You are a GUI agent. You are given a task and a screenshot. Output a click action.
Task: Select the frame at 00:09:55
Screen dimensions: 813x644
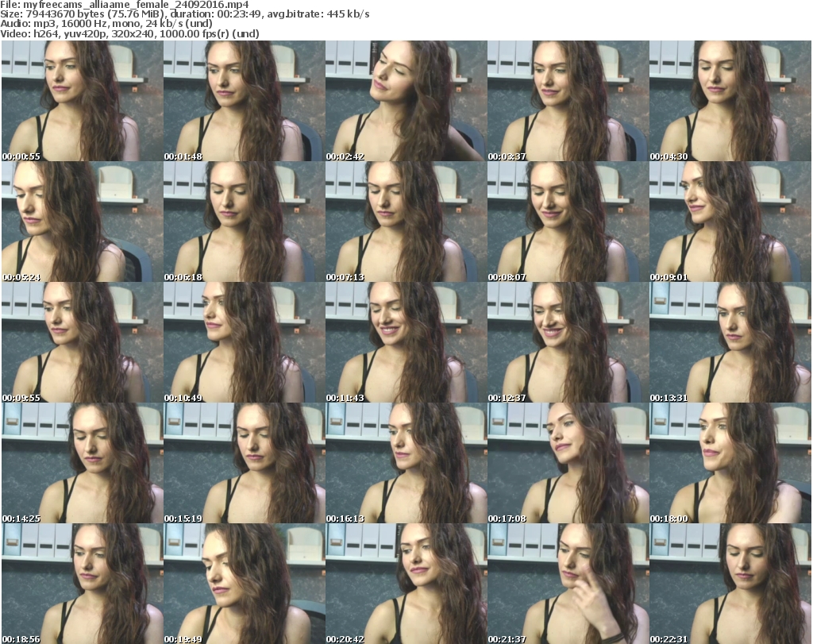coord(82,342)
